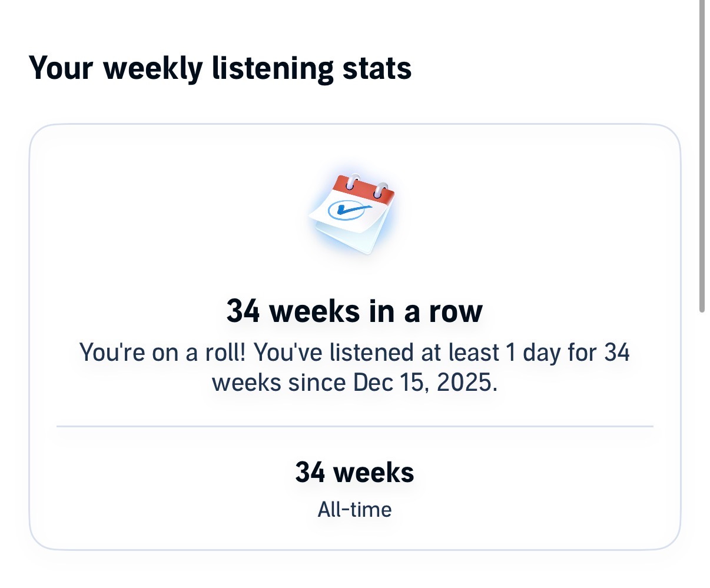Click the 'All-time' label
Image resolution: width=710 pixels, height=588 pixels.
pyautogui.click(x=354, y=509)
